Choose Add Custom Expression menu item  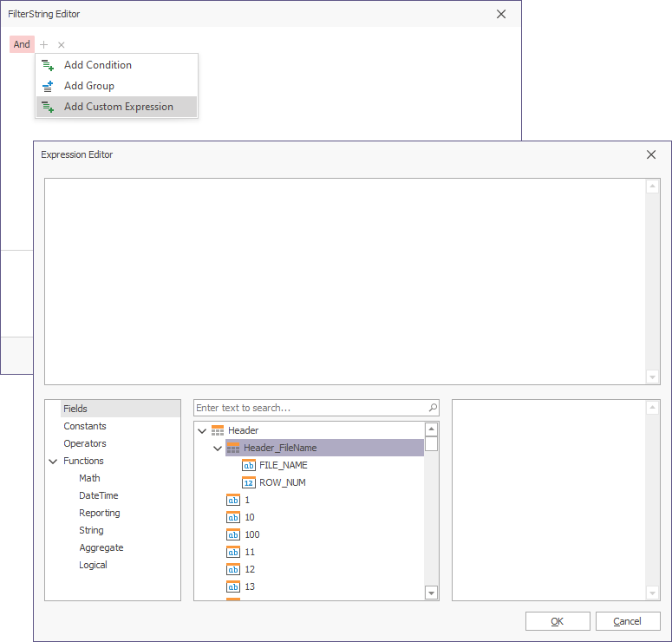click(116, 107)
